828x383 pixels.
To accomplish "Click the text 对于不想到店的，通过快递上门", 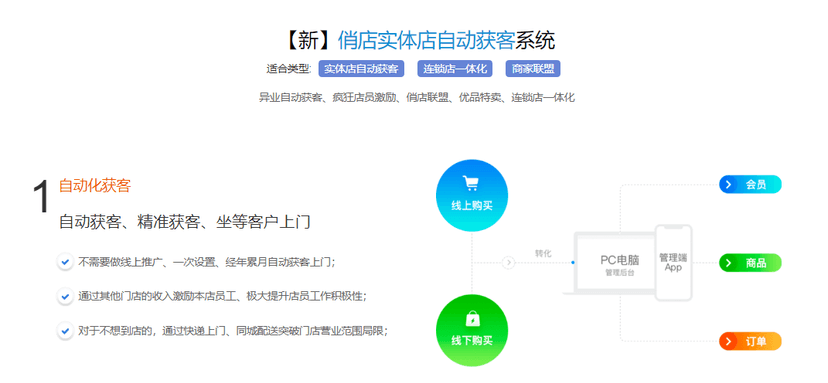I will [233, 331].
